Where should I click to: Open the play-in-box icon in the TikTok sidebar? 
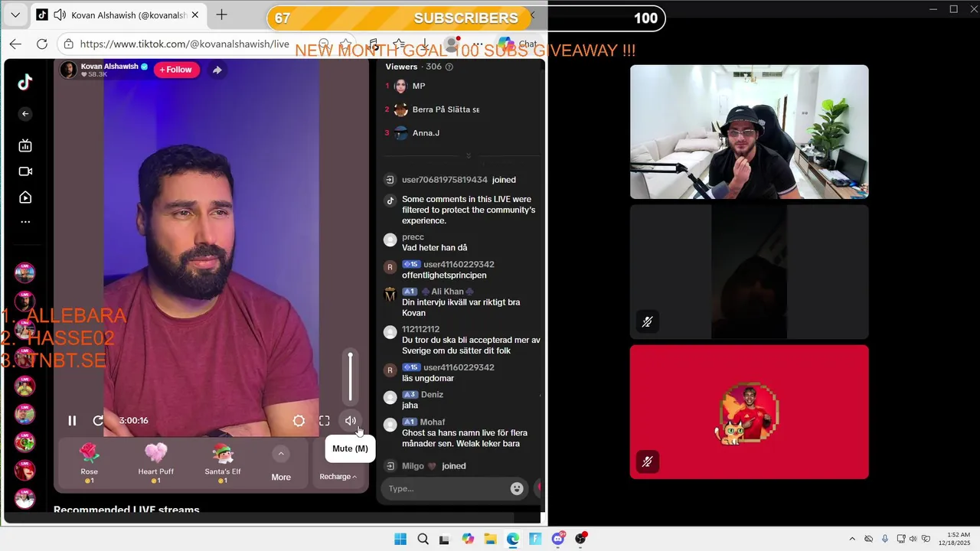tap(25, 197)
